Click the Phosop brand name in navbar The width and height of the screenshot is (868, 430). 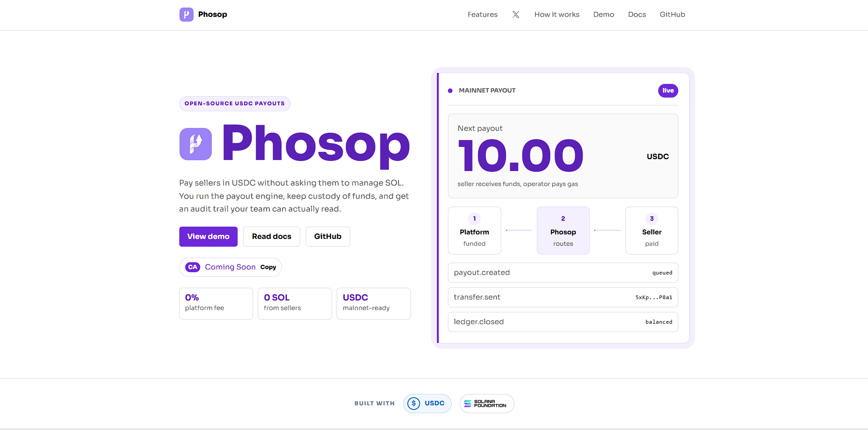[213, 15]
